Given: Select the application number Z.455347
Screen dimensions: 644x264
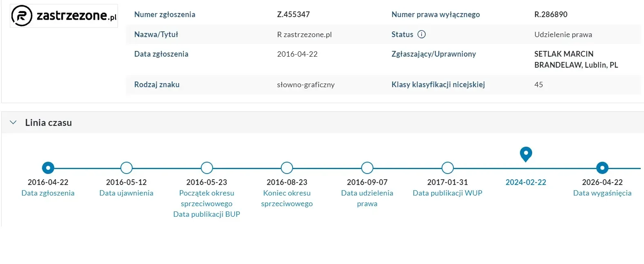Looking at the screenshot, I should pos(294,14).
